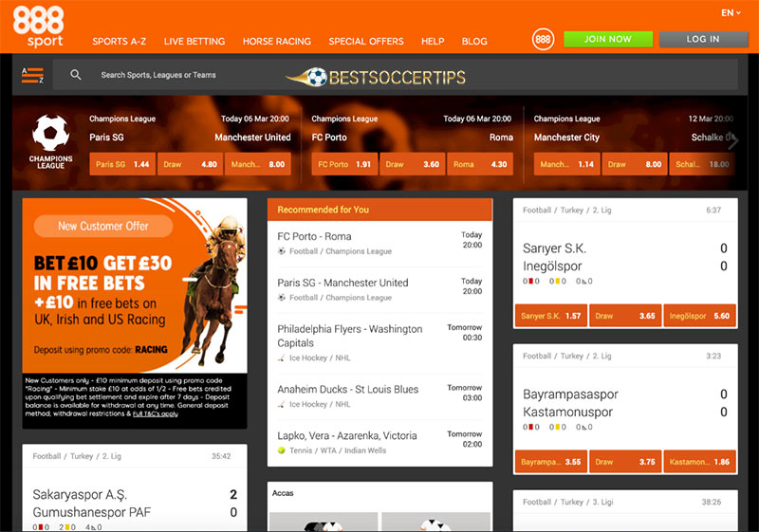The width and height of the screenshot is (759, 532).
Task: Open Anaheim Ducks - St Louis Blues match
Action: pos(379,396)
